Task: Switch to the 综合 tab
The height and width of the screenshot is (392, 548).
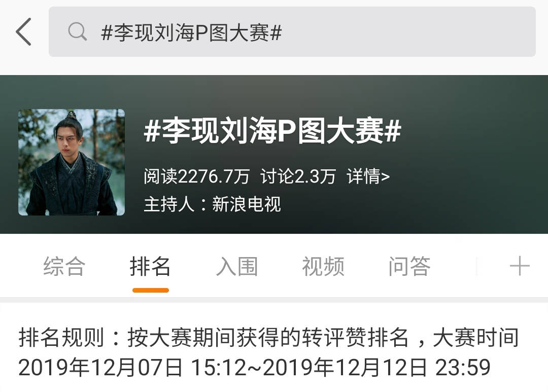Action: [x=64, y=266]
